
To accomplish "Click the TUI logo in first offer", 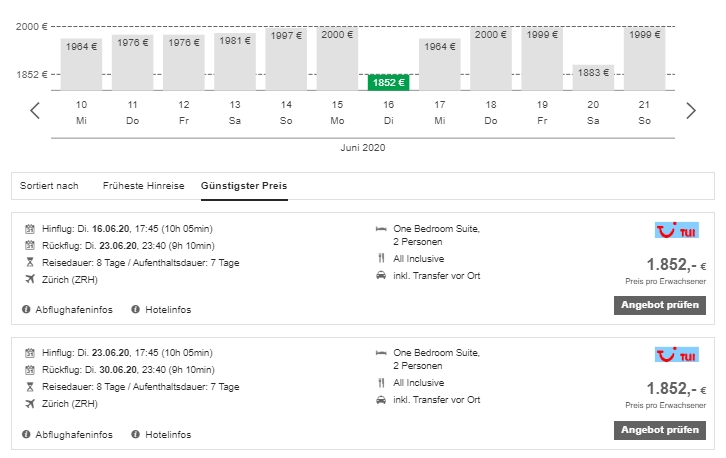I will (x=676, y=232).
